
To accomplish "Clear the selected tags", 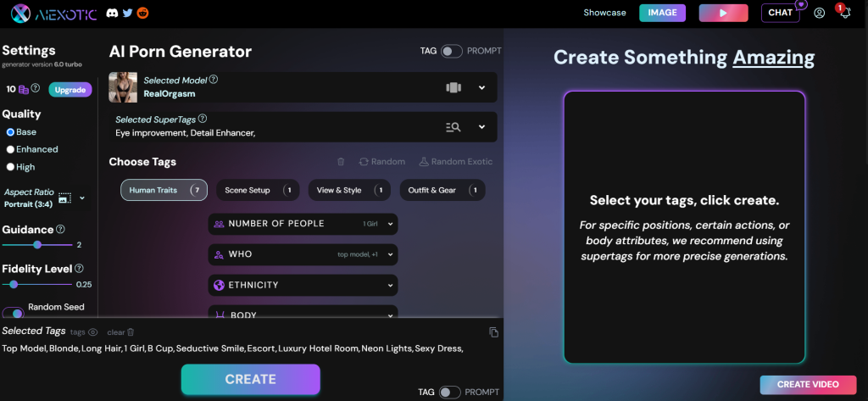I will click(120, 332).
